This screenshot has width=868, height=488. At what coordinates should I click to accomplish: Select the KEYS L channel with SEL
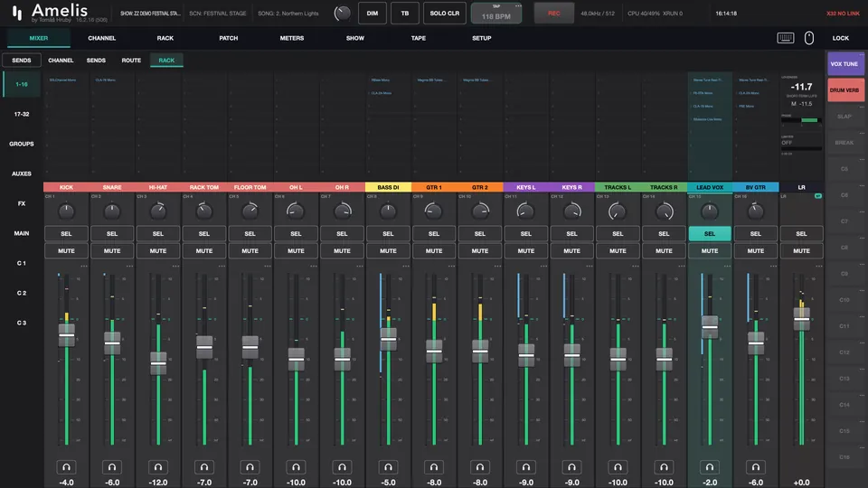(x=526, y=233)
